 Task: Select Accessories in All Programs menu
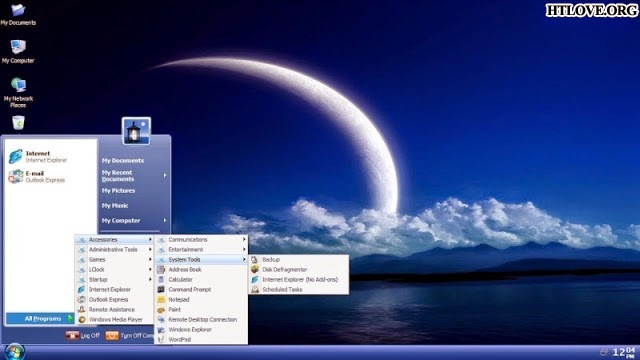[114, 240]
